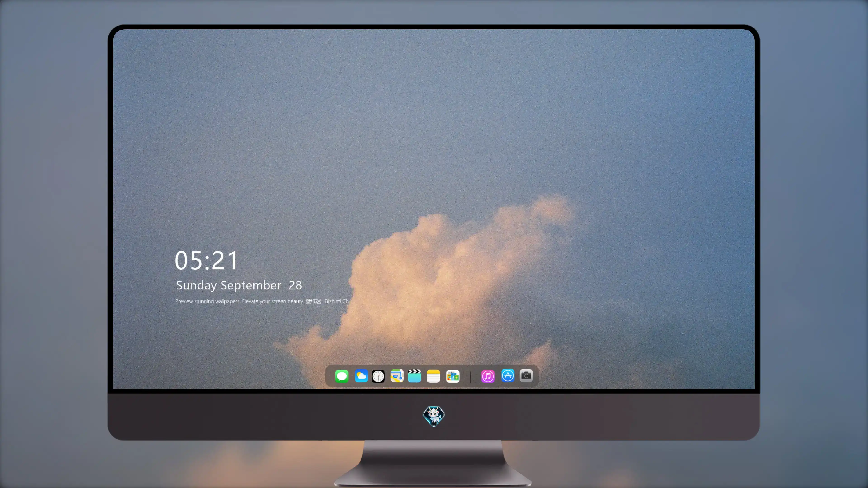This screenshot has width=868, height=488.
Task: Open the Maps app in dock
Action: tap(397, 376)
